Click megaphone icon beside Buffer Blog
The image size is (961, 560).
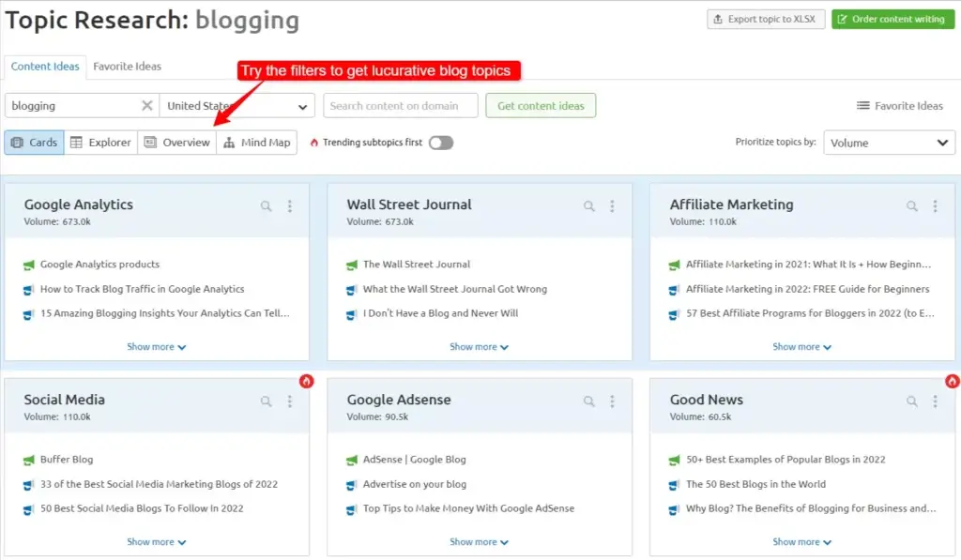pos(28,461)
